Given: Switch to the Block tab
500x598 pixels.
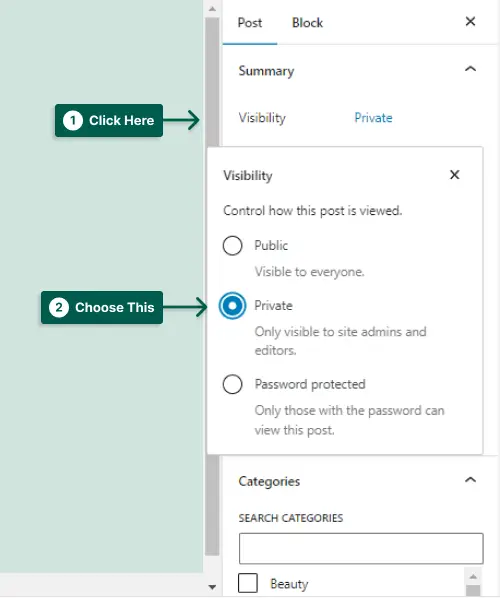Looking at the screenshot, I should pyautogui.click(x=307, y=23).
